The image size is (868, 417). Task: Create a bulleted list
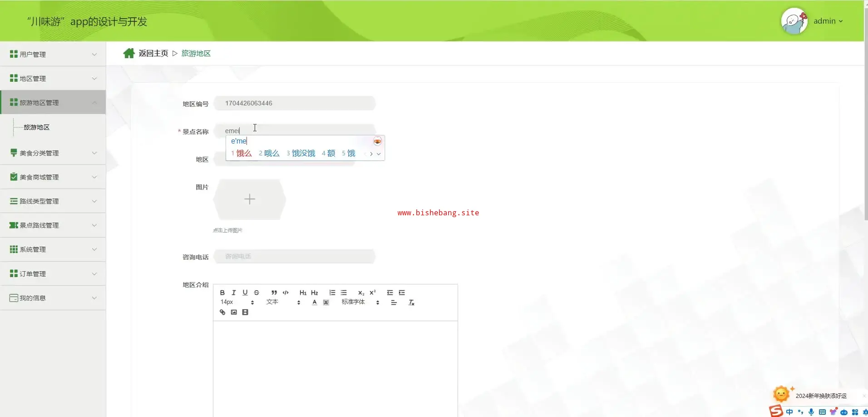344,293
